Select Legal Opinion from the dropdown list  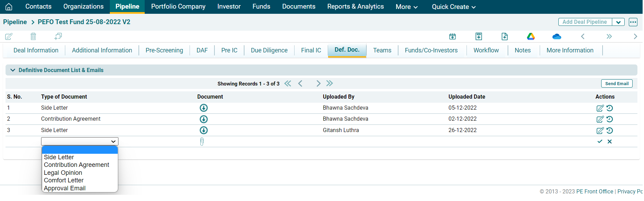pyautogui.click(x=63, y=173)
